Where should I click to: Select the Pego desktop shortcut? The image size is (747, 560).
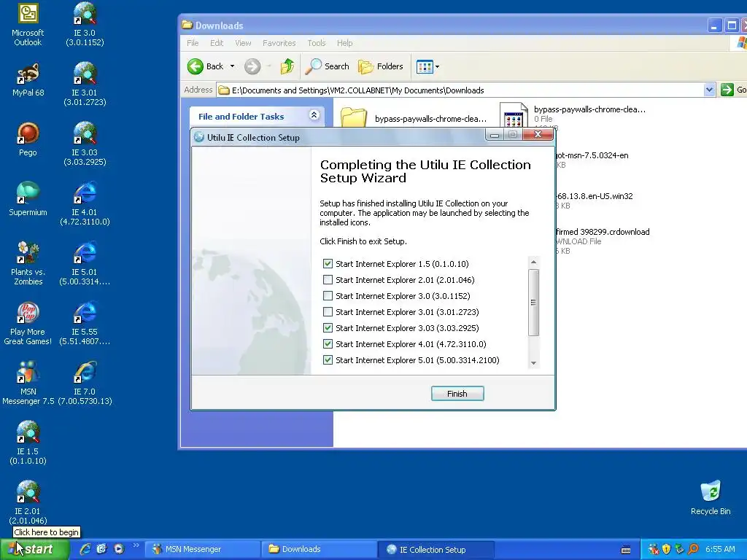(28, 139)
